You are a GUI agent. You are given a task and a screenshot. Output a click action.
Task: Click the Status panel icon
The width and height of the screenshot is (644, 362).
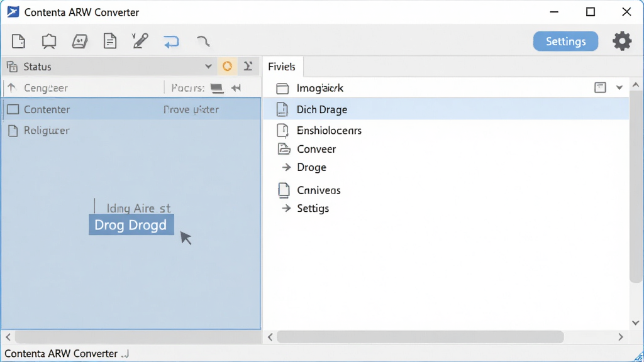tap(13, 67)
